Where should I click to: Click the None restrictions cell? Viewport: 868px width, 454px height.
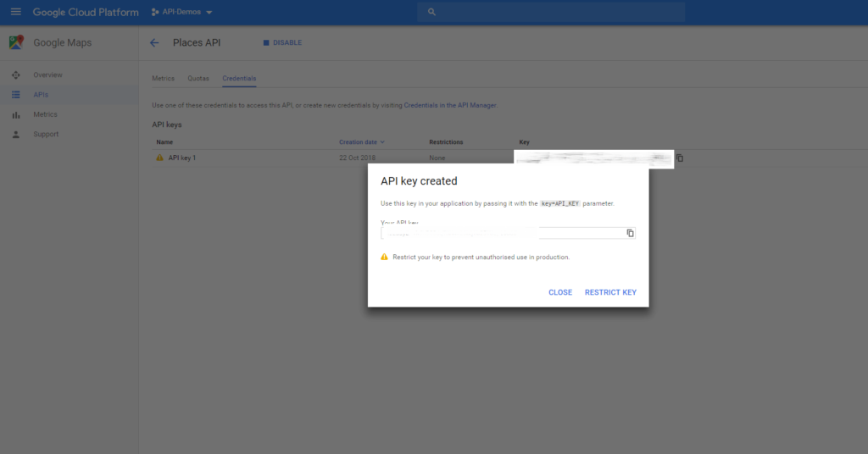437,158
